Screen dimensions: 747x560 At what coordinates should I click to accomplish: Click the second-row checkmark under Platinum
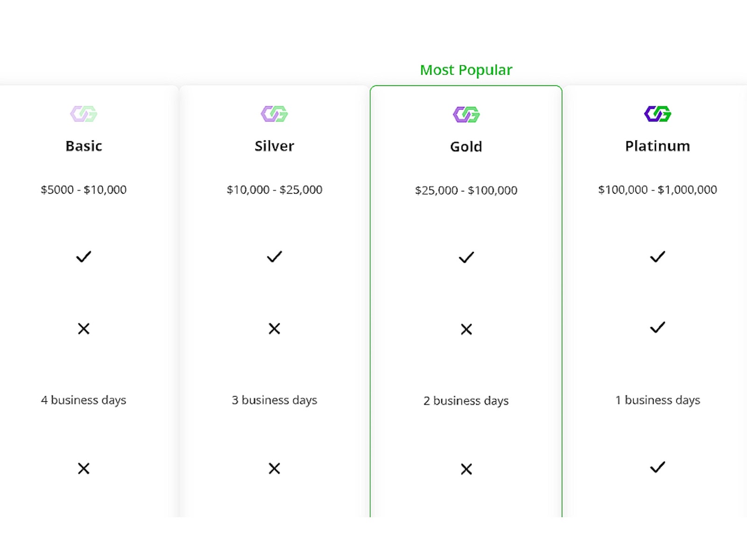(657, 328)
